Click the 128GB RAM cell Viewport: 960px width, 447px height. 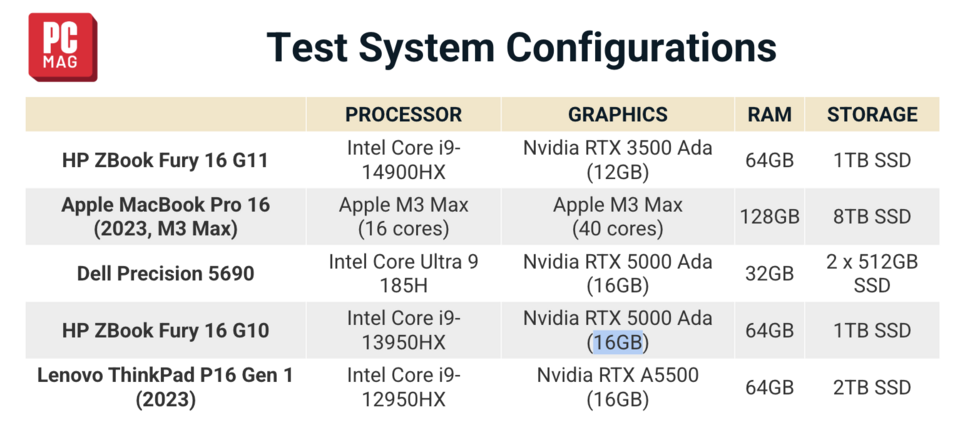(769, 216)
